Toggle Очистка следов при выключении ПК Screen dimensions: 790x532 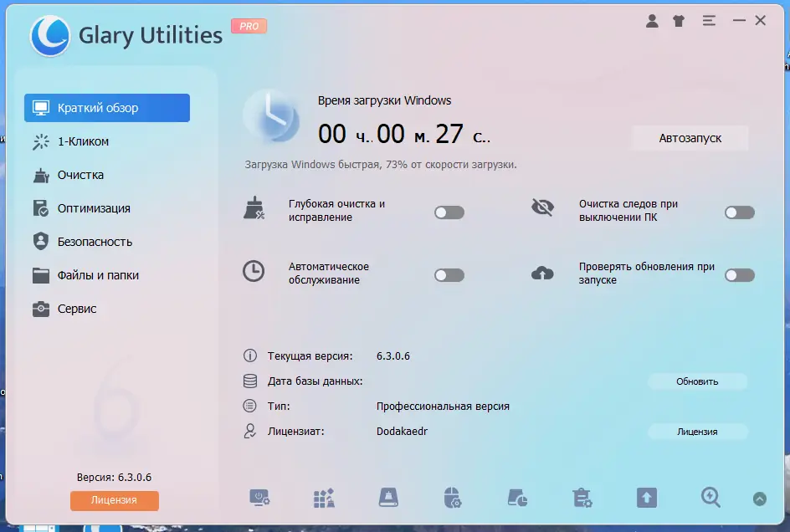739,212
